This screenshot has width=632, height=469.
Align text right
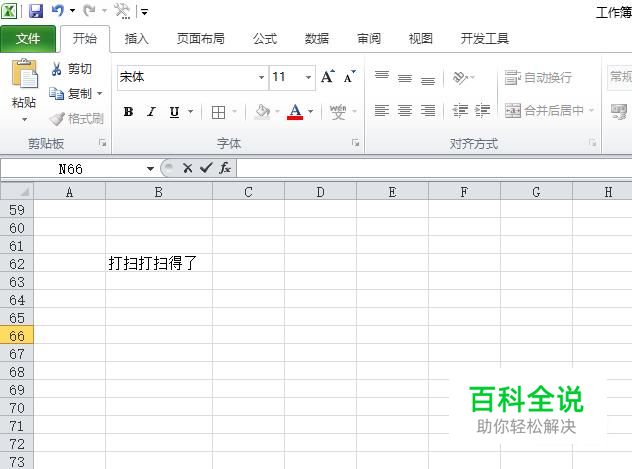click(x=428, y=110)
